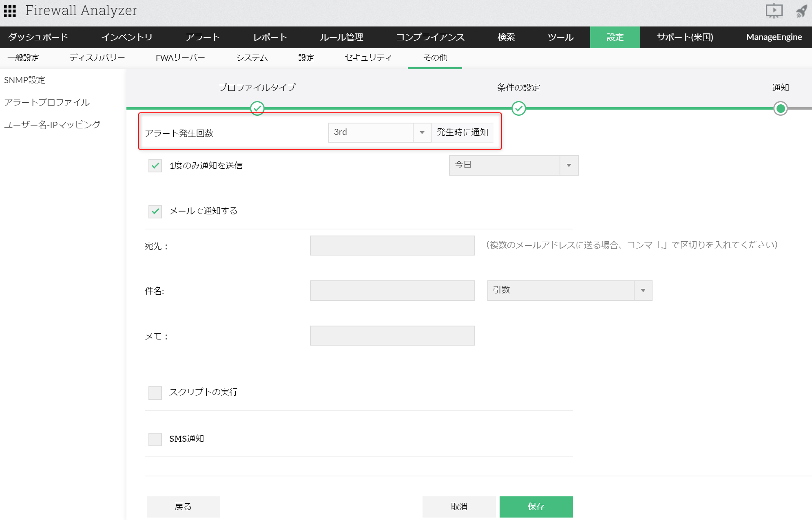This screenshot has width=812, height=520.
Task: Toggle the 1度のみ通知を送信 checkbox
Action: [155, 165]
